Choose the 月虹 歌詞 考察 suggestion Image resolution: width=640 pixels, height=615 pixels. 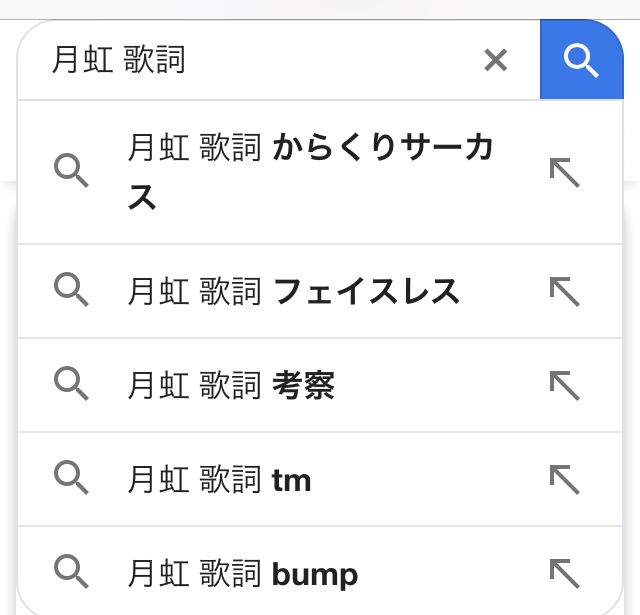(231, 385)
